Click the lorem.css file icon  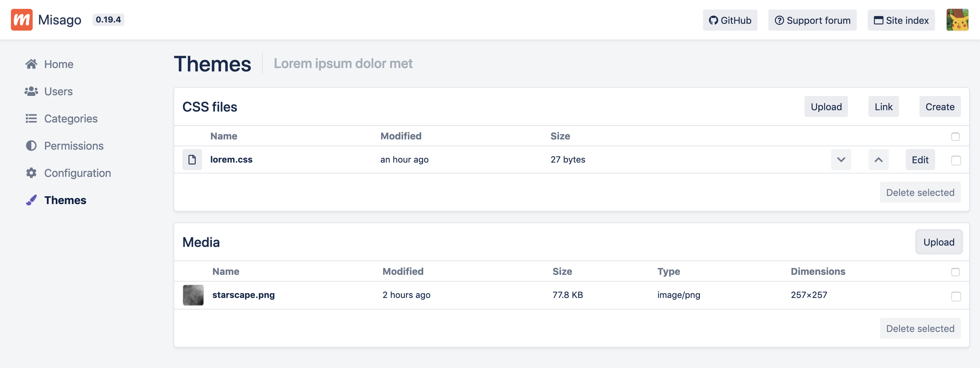pyautogui.click(x=192, y=160)
